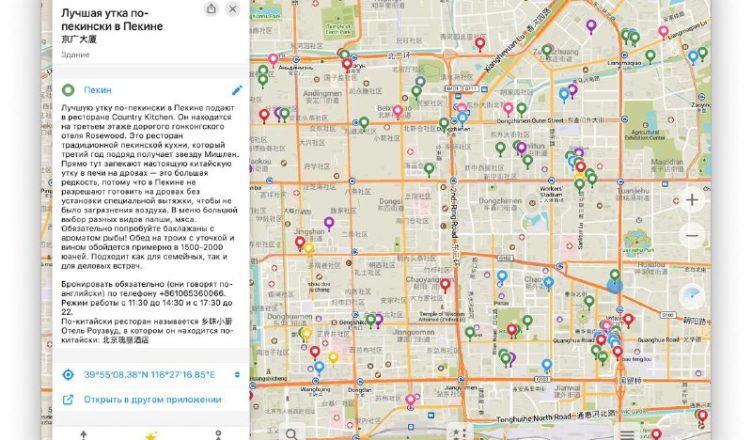Tap the yellow star bookmark button
This screenshot has width=752, height=440.
[x=151, y=435]
